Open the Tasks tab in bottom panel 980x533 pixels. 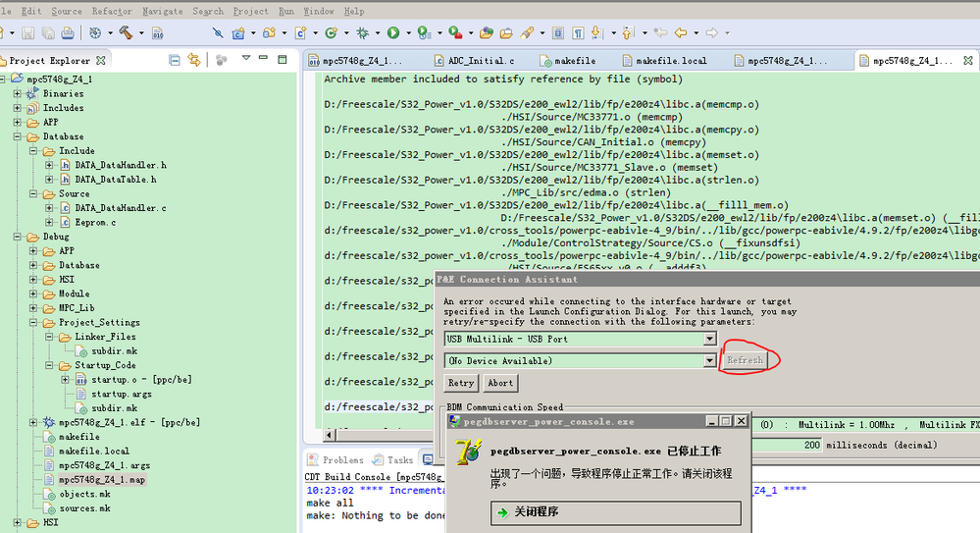(x=393, y=459)
